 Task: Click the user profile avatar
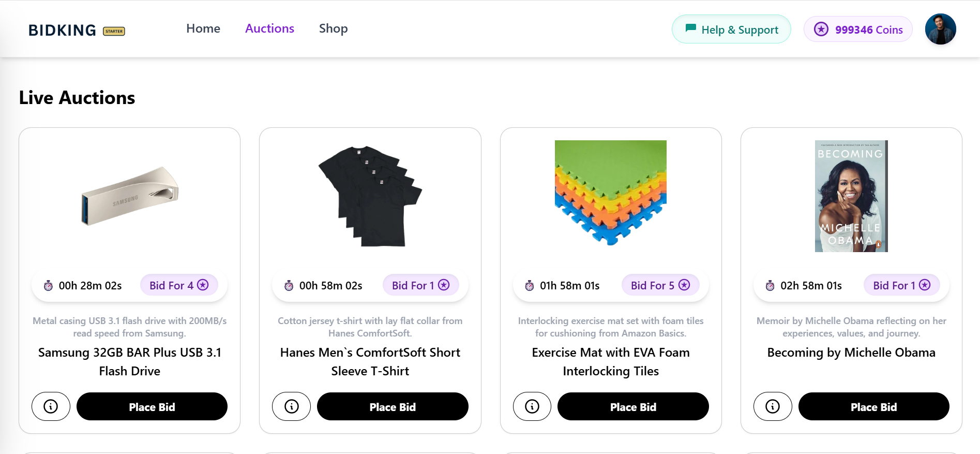[940, 29]
